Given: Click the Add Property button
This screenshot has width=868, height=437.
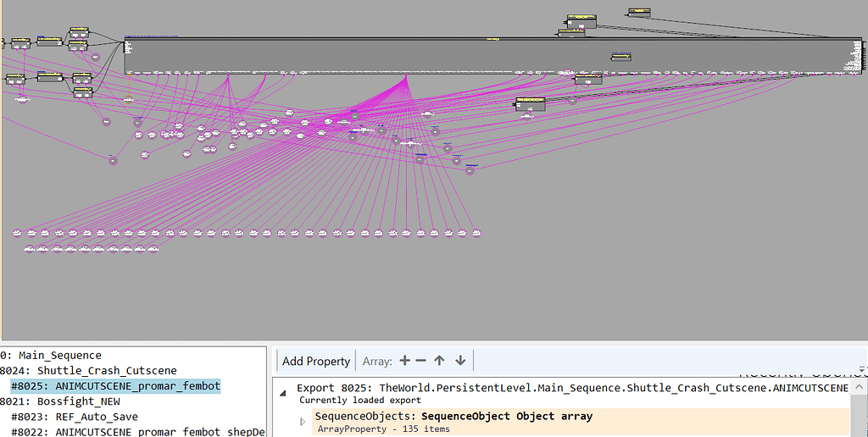Looking at the screenshot, I should (x=315, y=361).
